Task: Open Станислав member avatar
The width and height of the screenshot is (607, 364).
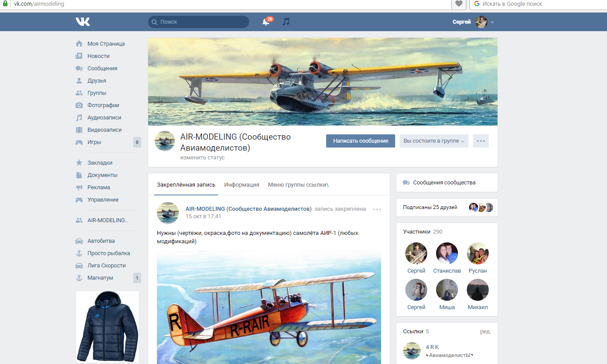Action: [447, 253]
